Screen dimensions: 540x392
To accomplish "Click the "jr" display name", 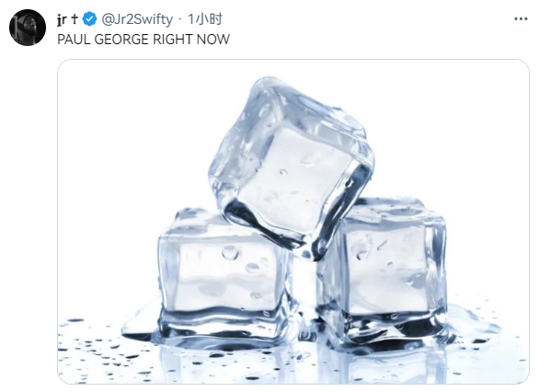I will pyautogui.click(x=62, y=20).
